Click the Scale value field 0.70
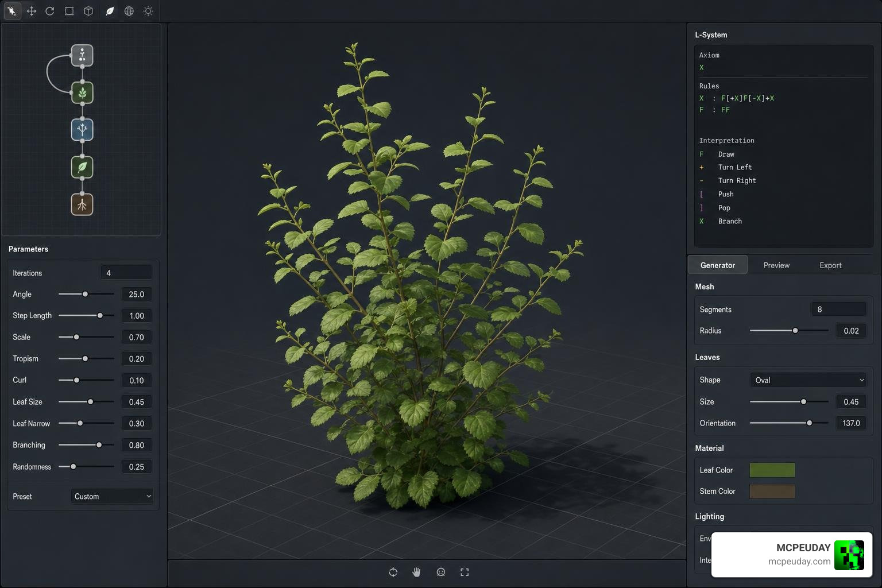This screenshot has height=588, width=882. pyautogui.click(x=137, y=337)
